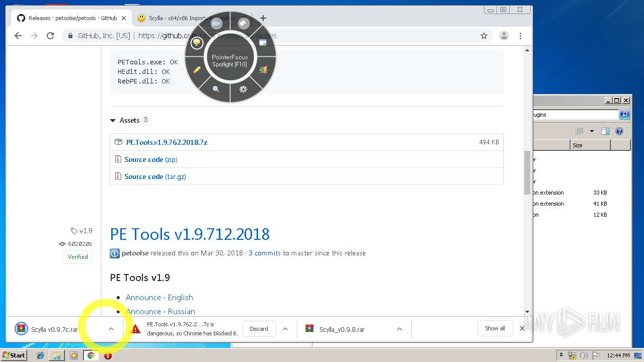This screenshot has width=644, height=362.
Task: Select the eraser tool in PointerFocus wheel
Action: pos(244,24)
